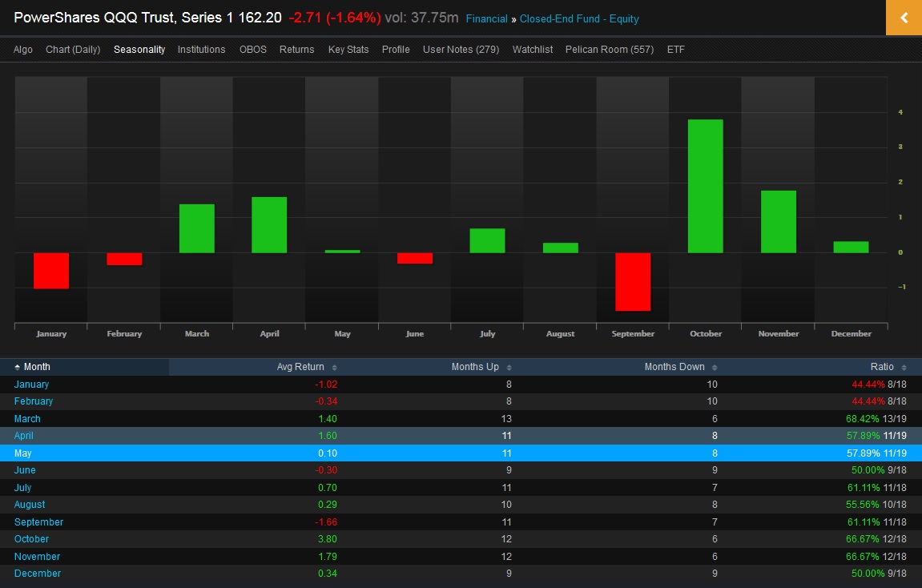
Task: Click January's -1.02 average return
Action: tap(326, 385)
